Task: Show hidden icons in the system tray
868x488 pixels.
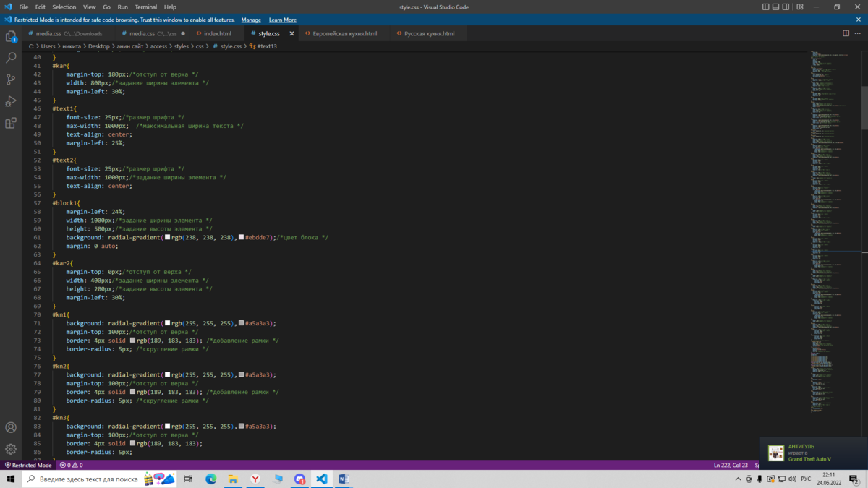Action: pos(738,479)
